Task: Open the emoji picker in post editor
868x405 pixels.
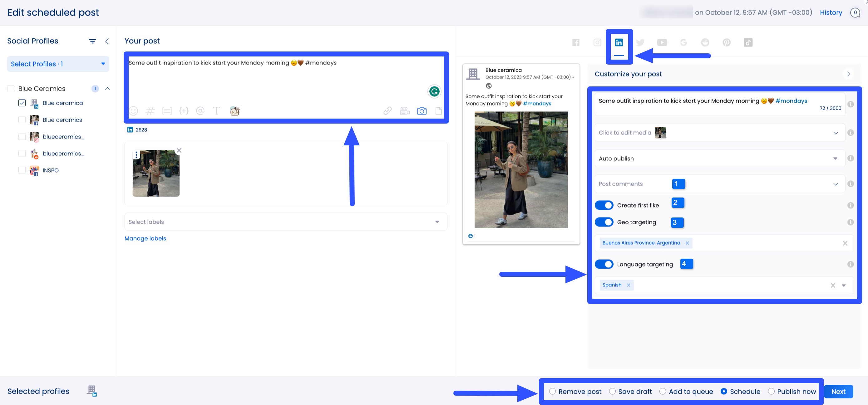Action: (x=133, y=111)
